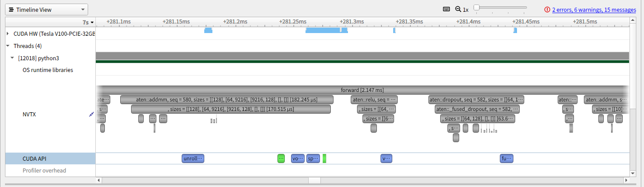Click the unroll CUDA API call
This screenshot has height=187, width=644.
[x=193, y=158]
